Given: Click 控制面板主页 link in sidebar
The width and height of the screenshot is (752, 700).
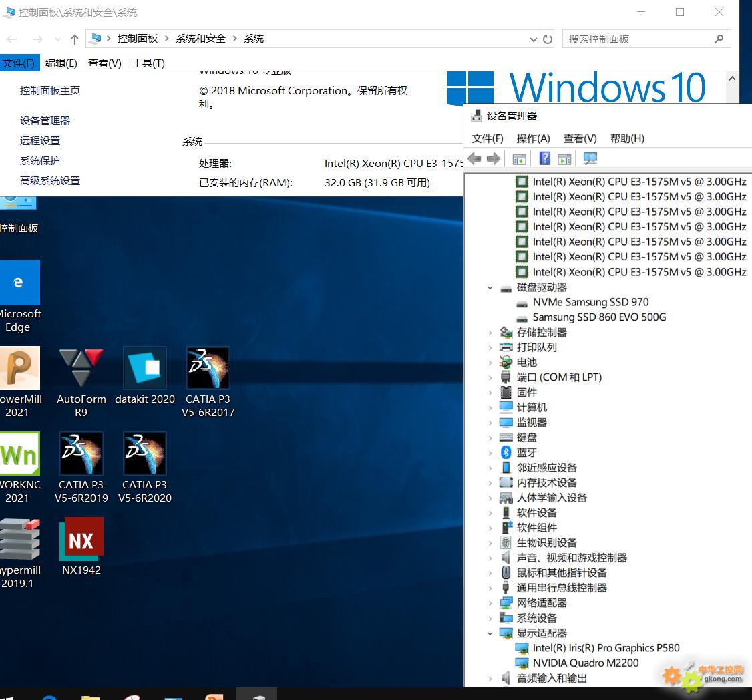Looking at the screenshot, I should (50, 91).
